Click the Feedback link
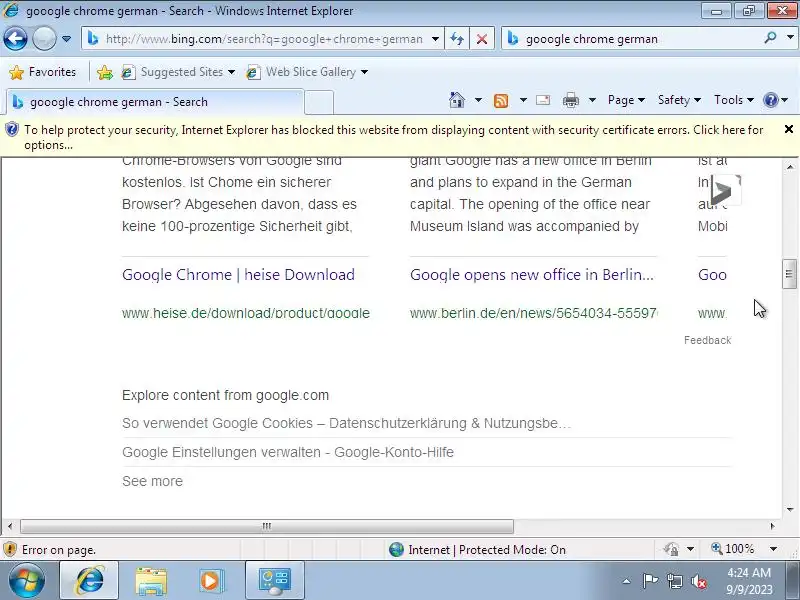 click(707, 340)
